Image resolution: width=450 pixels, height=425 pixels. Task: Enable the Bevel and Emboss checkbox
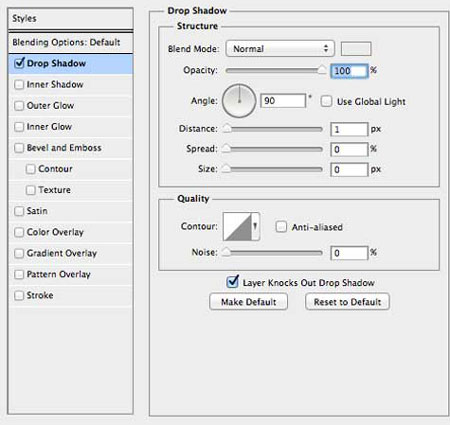(x=19, y=148)
